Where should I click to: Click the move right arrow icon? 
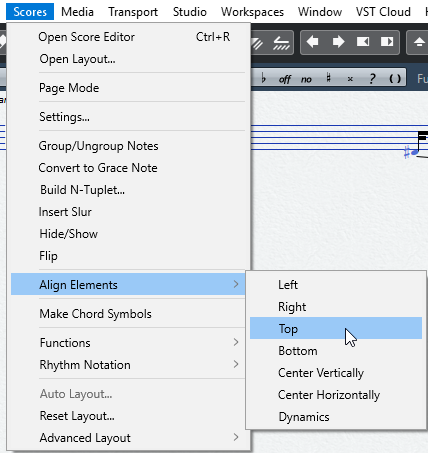pyautogui.click(x=338, y=42)
